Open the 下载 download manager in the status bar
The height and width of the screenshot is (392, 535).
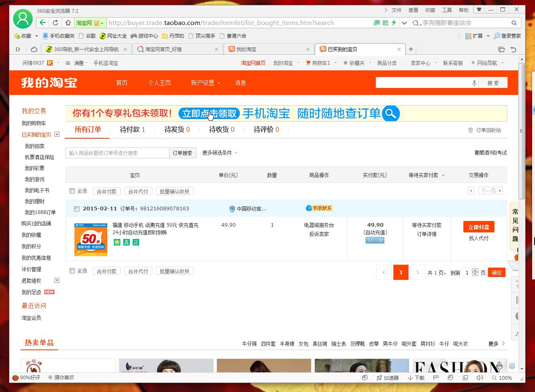click(x=415, y=378)
